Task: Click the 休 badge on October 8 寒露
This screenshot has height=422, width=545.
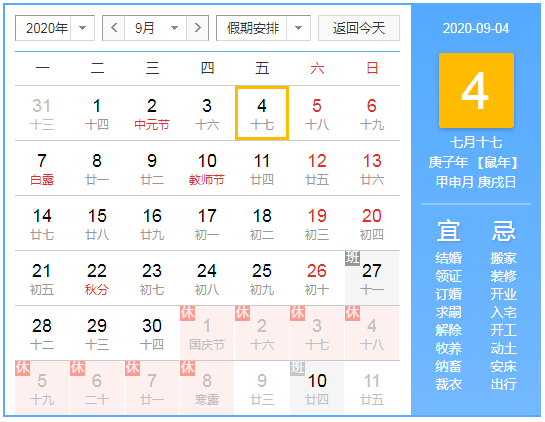Action: click(x=187, y=368)
